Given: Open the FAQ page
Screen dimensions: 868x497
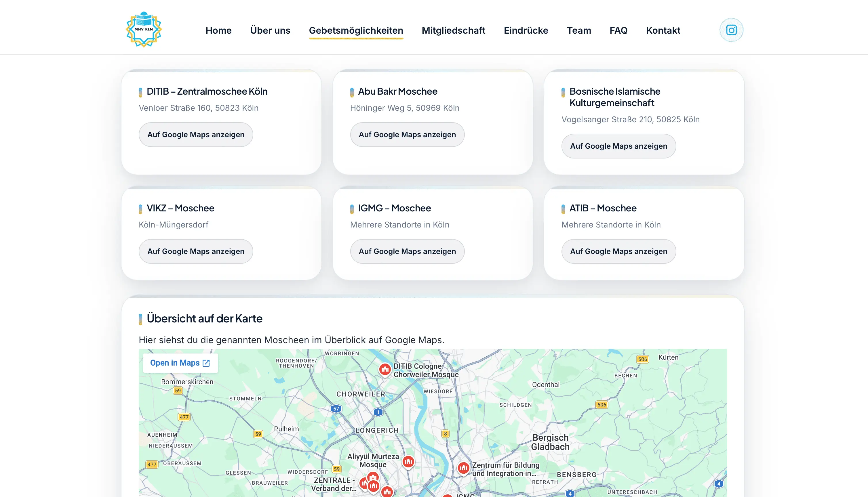Looking at the screenshot, I should (x=618, y=30).
